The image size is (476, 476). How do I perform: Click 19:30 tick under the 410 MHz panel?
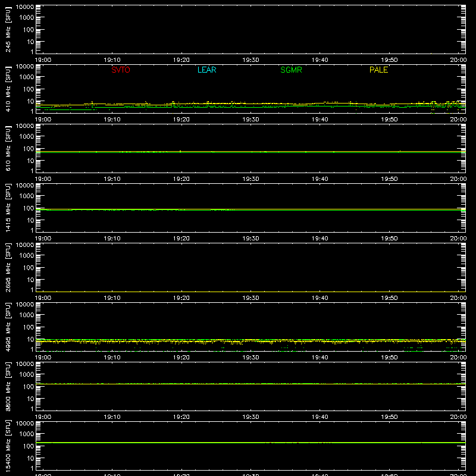tap(250, 120)
